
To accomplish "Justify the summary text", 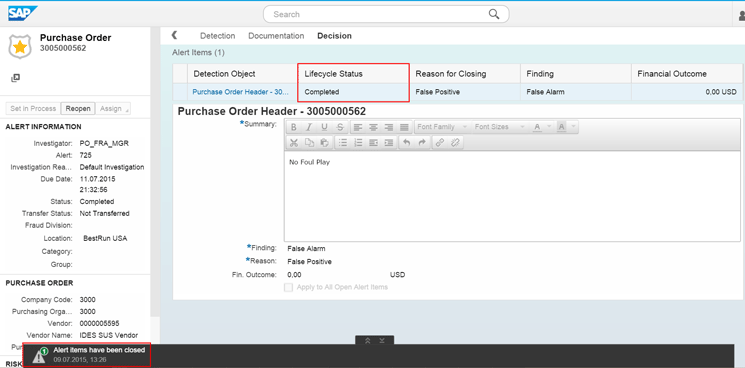I will [x=404, y=127].
